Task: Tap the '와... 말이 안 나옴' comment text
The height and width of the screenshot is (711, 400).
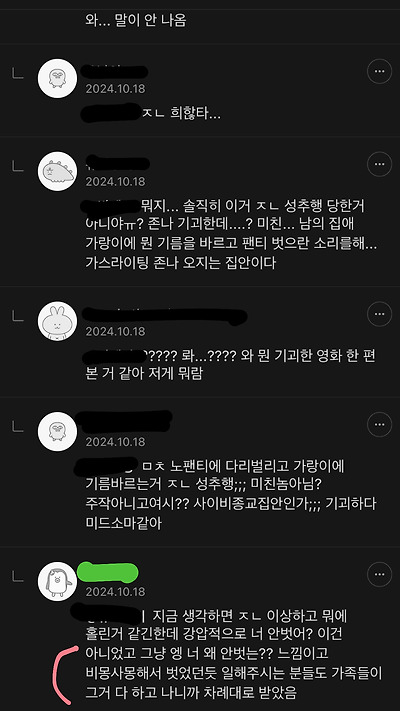Action: click(136, 21)
